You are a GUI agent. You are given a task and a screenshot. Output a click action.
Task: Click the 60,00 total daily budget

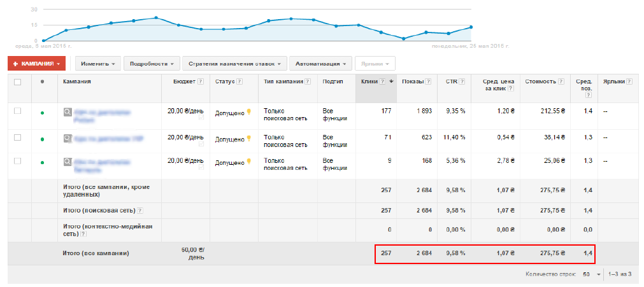pos(192,253)
